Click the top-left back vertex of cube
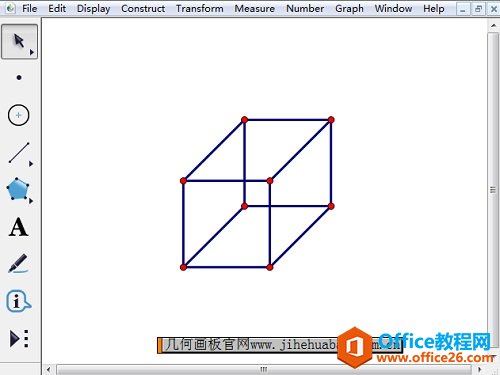500x375 pixels. coord(244,120)
